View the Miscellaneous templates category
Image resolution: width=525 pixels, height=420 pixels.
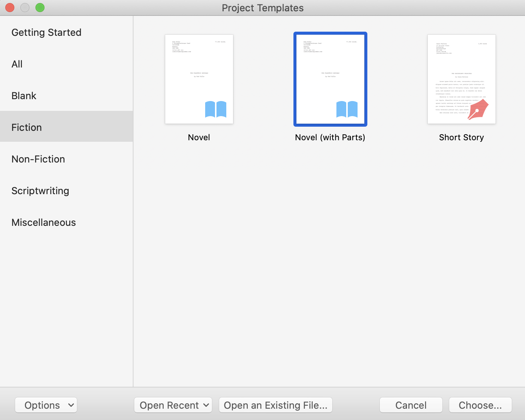44,222
